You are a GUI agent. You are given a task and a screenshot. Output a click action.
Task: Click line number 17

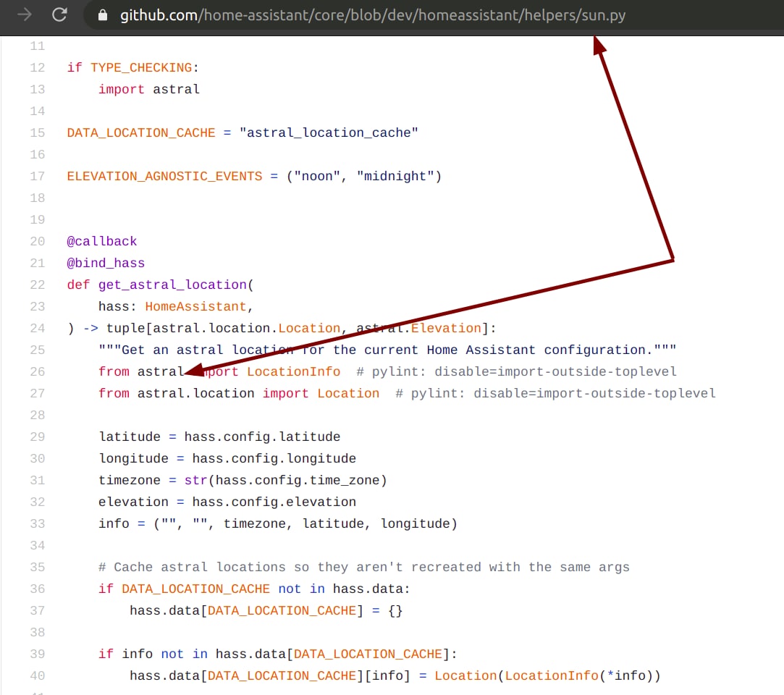[x=38, y=177]
